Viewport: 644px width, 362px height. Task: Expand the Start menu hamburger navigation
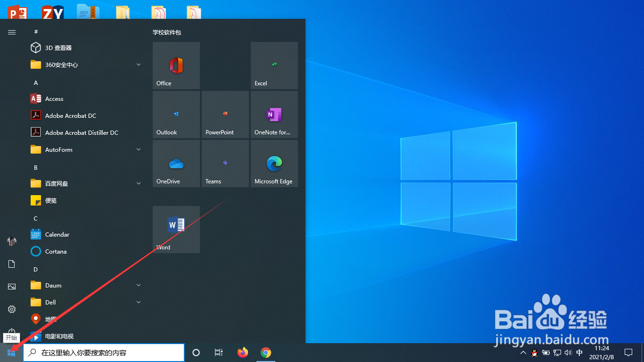[12, 32]
